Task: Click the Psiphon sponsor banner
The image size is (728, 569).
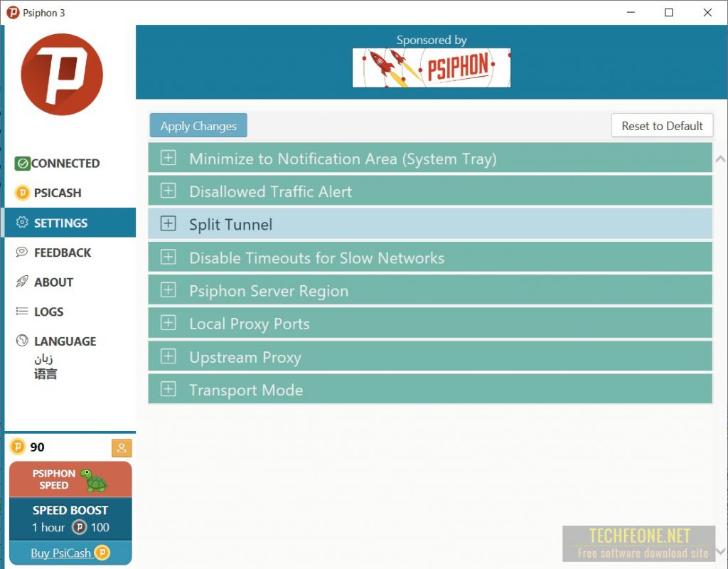Action: (432, 68)
